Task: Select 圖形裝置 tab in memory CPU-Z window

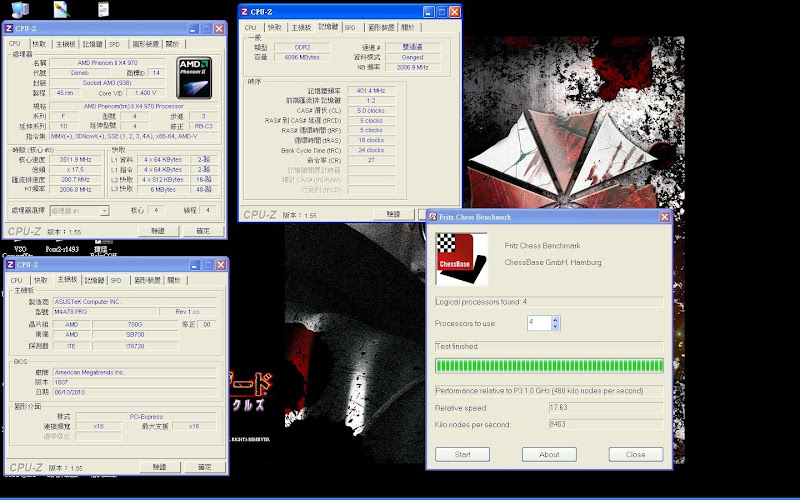Action: point(382,28)
